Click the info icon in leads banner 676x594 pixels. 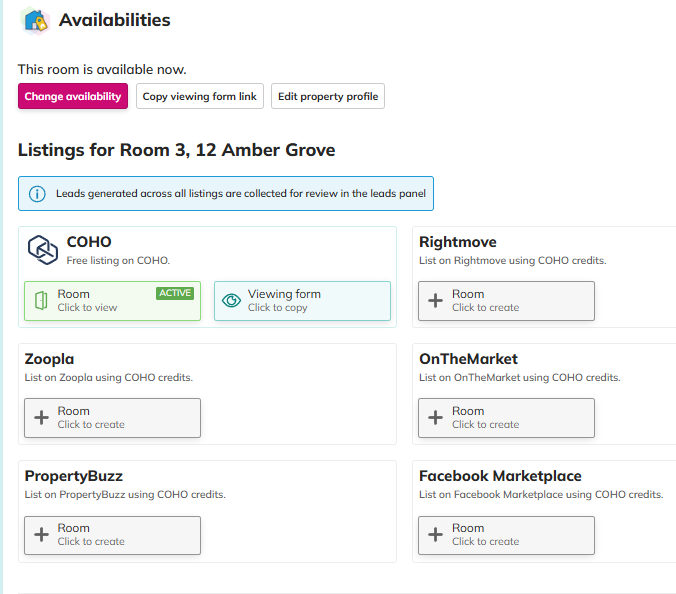click(x=37, y=194)
